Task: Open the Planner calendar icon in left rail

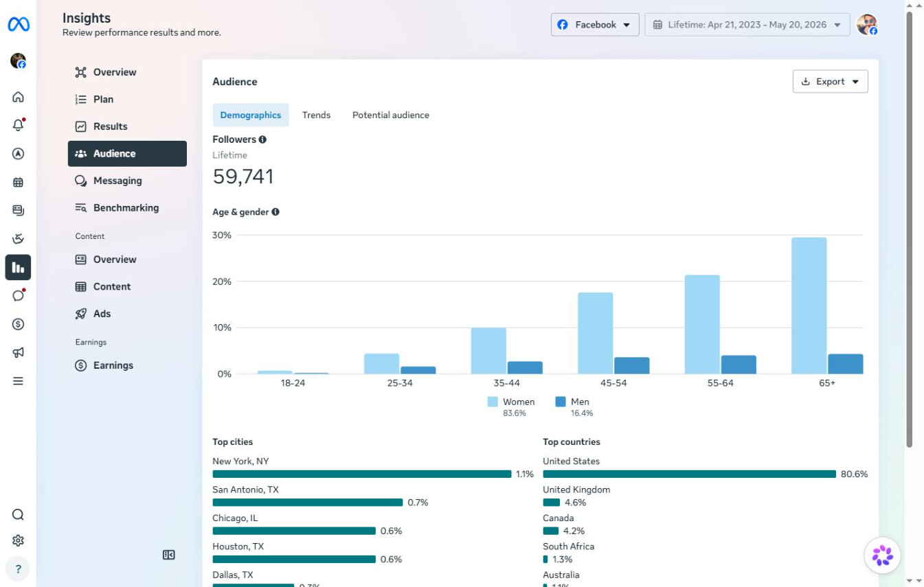Action: (x=19, y=182)
